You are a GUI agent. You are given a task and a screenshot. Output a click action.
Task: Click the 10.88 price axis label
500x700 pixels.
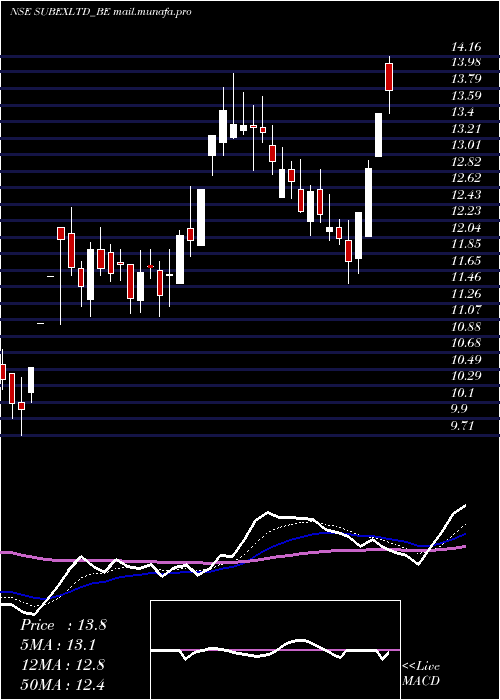point(467,327)
